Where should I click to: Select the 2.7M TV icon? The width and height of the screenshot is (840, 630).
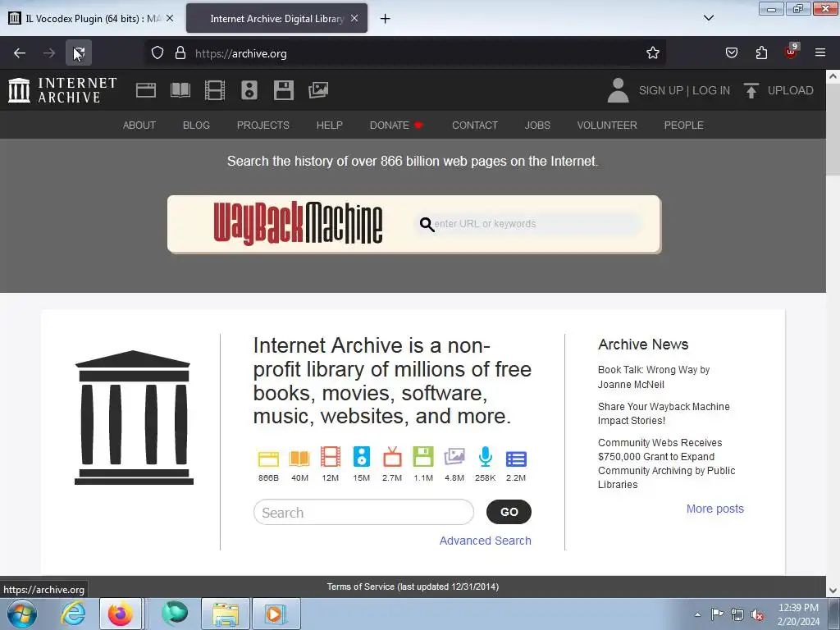(x=392, y=457)
